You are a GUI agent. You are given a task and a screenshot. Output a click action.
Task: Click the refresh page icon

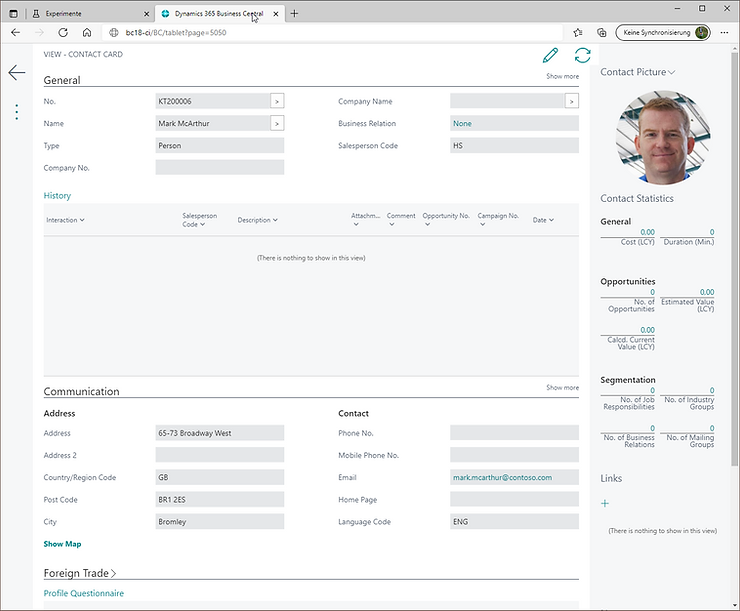[x=582, y=56]
